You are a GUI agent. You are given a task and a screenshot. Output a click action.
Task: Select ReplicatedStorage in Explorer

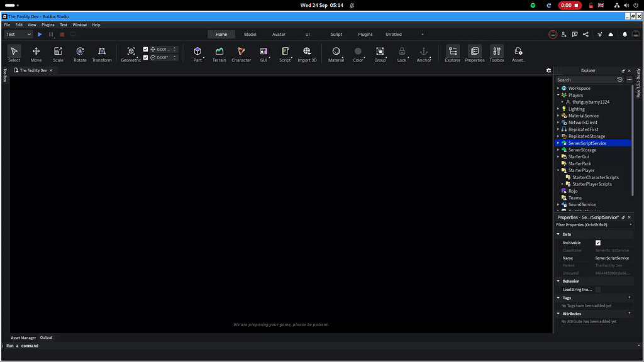pyautogui.click(x=586, y=136)
